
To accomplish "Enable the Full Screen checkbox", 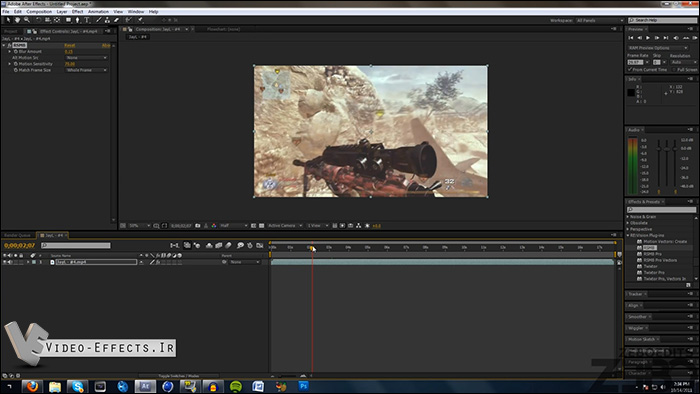I will point(674,70).
